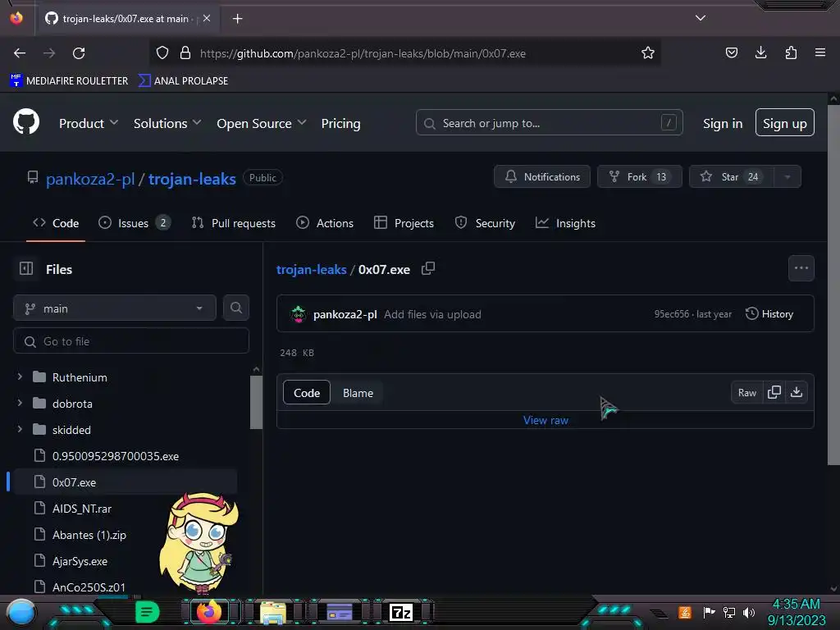Open the Pull requests tab
This screenshot has height=630, width=840.
(234, 223)
